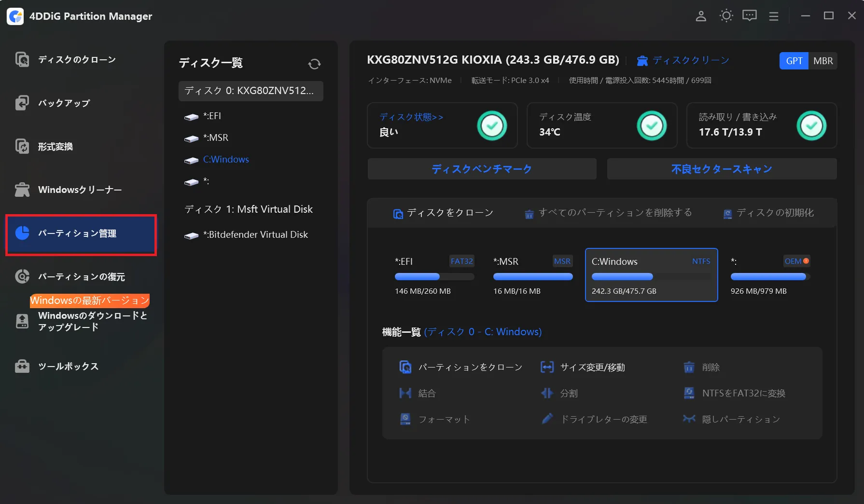Click the 16 MB/16 MB size text
The width and height of the screenshot is (864, 504).
517,291
